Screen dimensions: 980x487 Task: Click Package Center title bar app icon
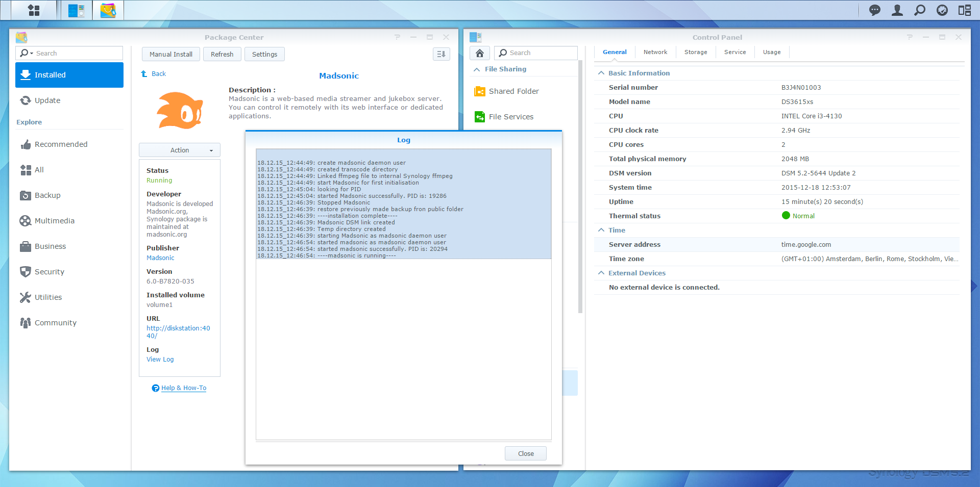coord(21,37)
